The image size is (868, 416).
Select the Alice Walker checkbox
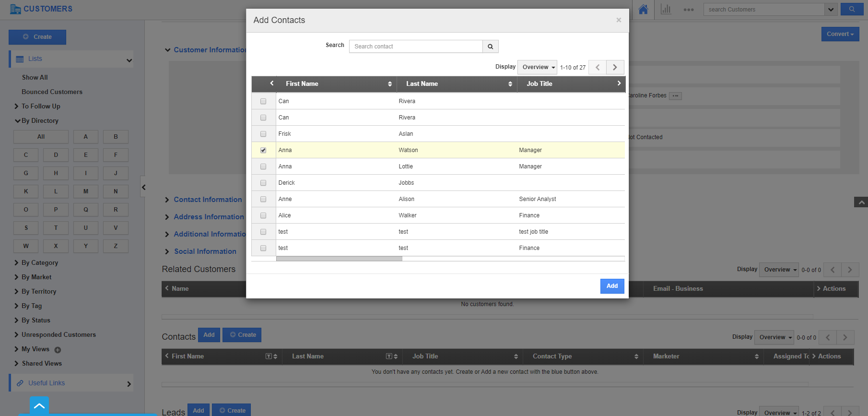[x=263, y=215]
